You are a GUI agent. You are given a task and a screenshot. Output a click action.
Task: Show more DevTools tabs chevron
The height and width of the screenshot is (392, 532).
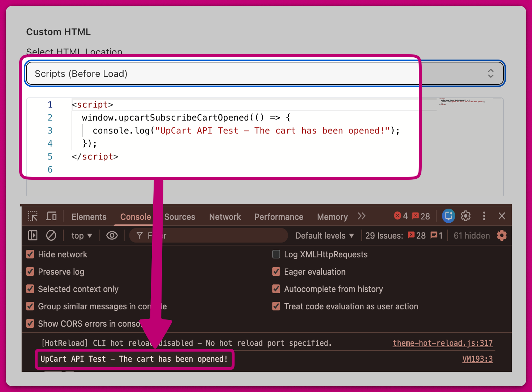(361, 216)
